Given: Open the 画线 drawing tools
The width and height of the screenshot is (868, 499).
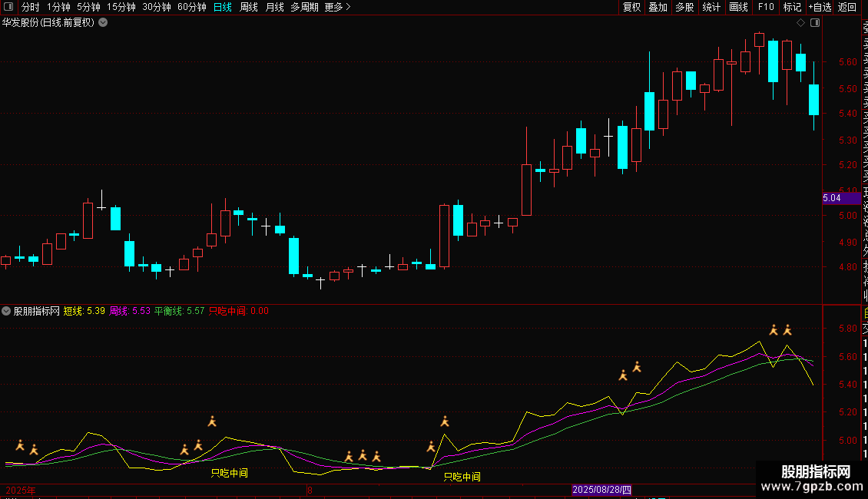Looking at the screenshot, I should coord(738,7).
